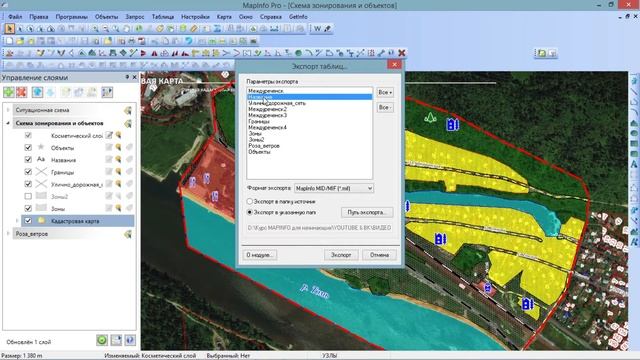The image size is (640, 360).
Task: Click the Отмена button in the dialog
Action: [x=379, y=255]
